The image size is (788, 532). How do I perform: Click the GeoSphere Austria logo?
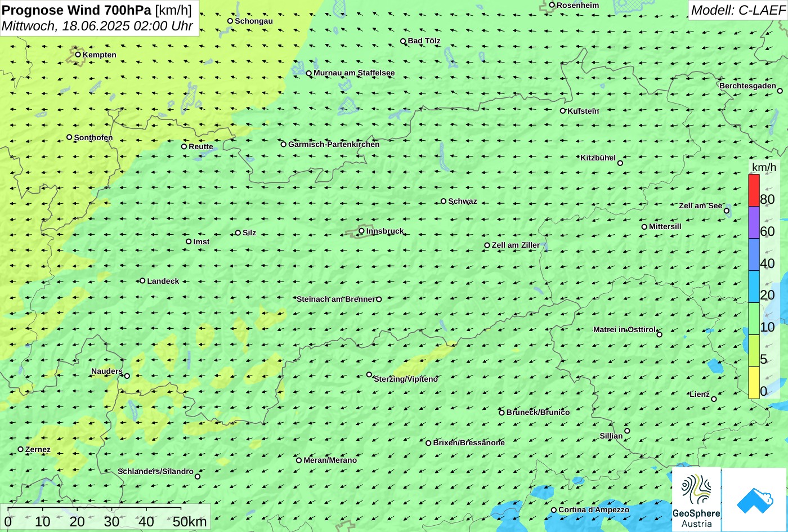point(696,499)
